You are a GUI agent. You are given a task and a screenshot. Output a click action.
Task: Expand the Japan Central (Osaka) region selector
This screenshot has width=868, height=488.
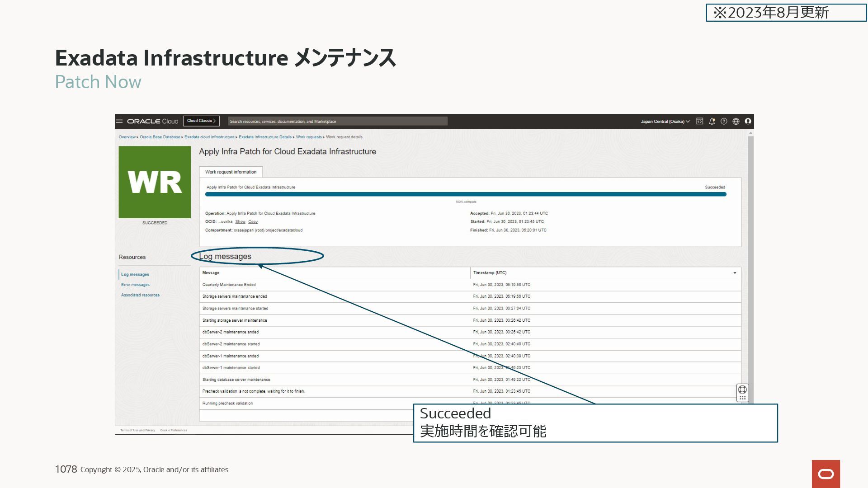(x=665, y=121)
